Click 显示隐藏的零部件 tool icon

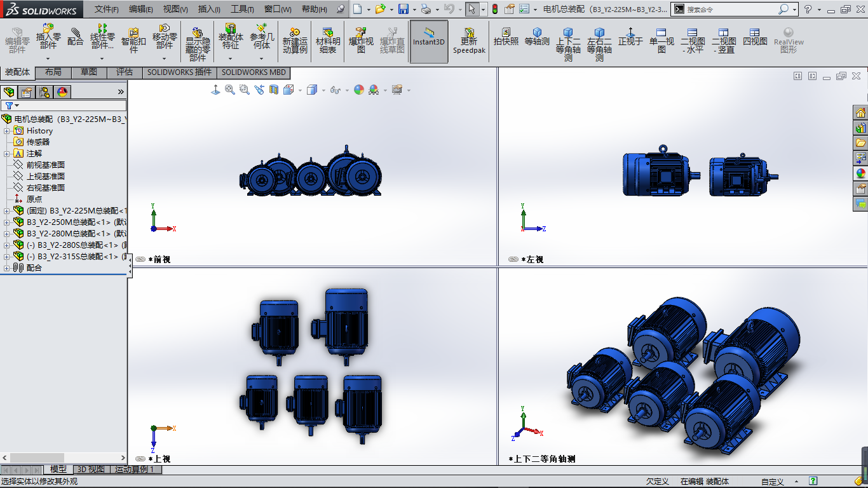[x=198, y=32]
